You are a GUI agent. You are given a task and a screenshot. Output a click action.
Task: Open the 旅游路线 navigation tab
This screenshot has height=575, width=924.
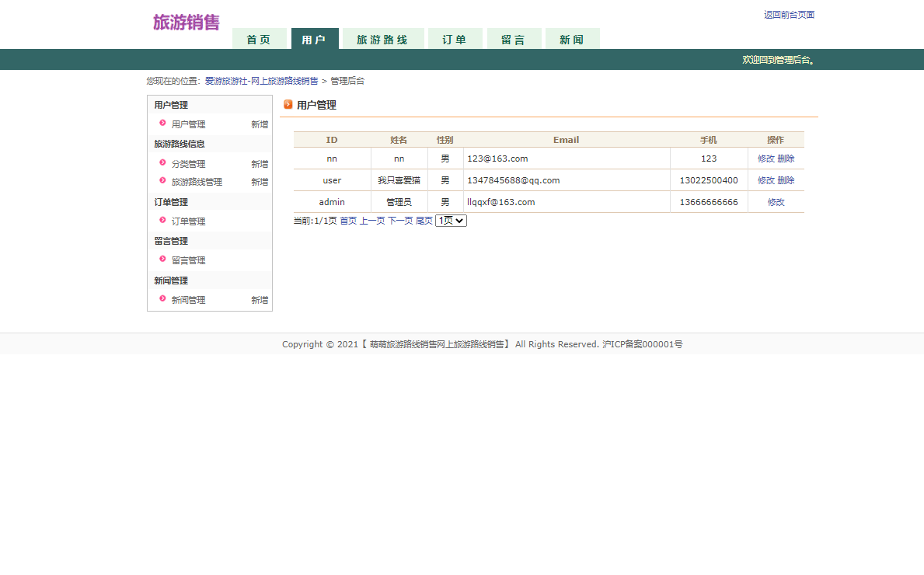pos(382,40)
